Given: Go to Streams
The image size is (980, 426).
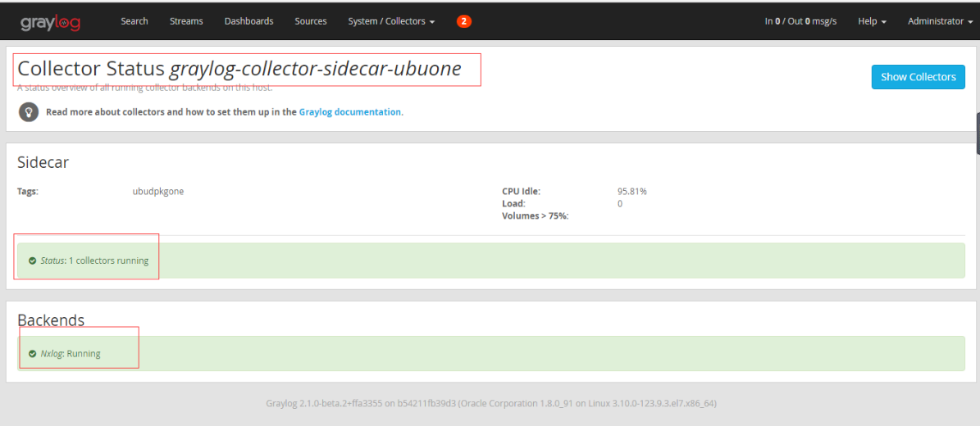Looking at the screenshot, I should point(186,21).
